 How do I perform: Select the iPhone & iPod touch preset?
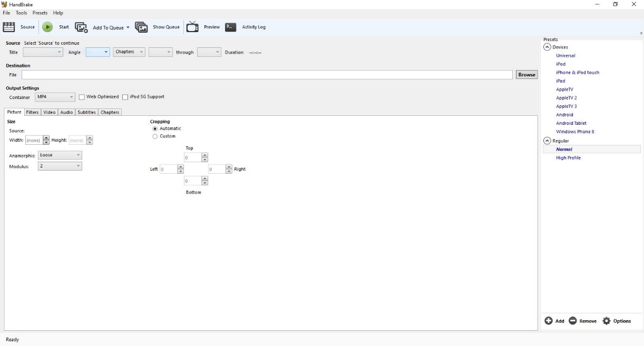(578, 73)
